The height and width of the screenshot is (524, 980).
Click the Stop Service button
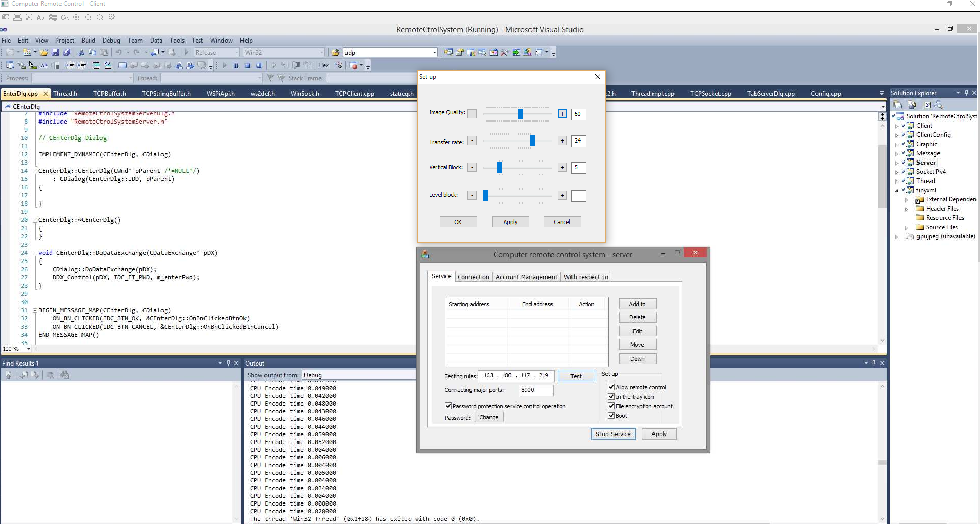pyautogui.click(x=613, y=434)
